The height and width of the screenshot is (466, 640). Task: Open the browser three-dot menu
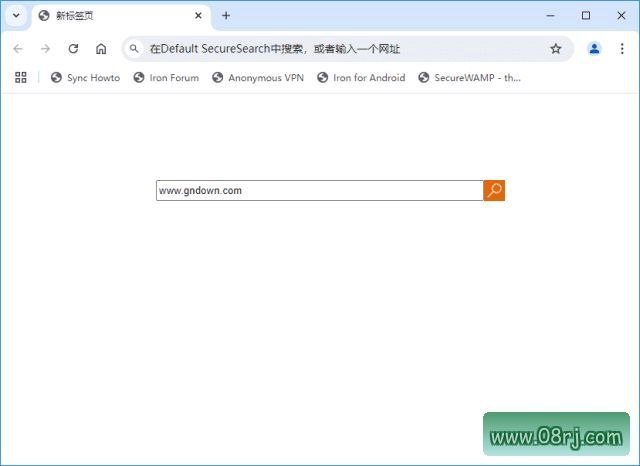[622, 49]
